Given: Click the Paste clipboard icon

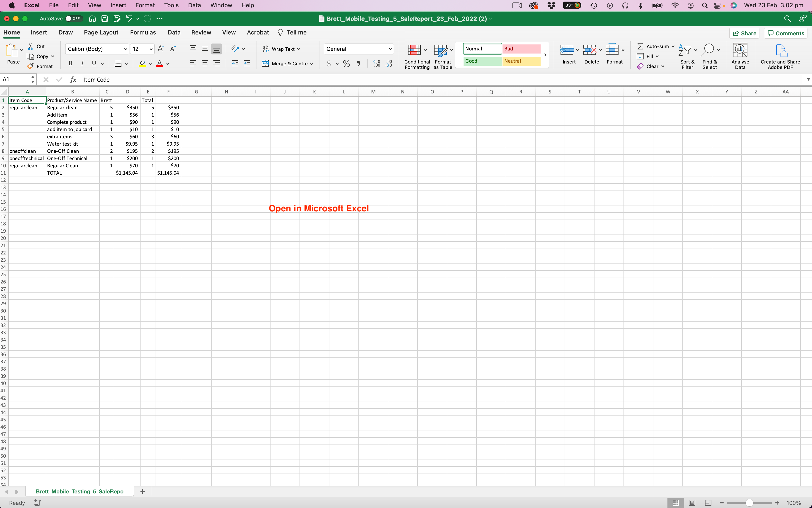Looking at the screenshot, I should coord(12,51).
